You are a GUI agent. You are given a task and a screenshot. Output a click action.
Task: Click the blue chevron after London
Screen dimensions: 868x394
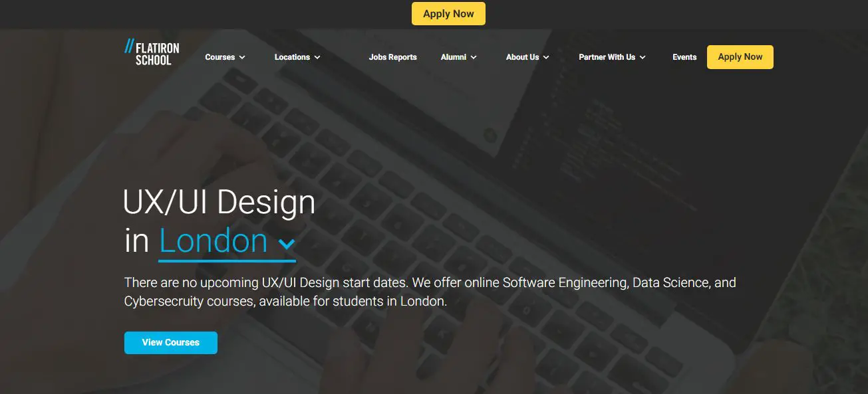pyautogui.click(x=287, y=244)
